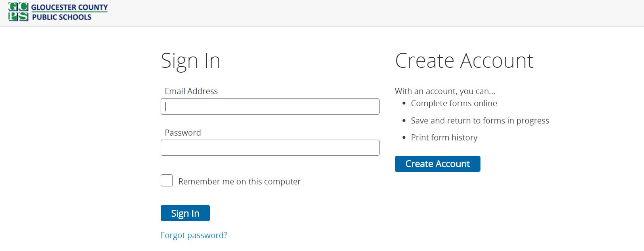Focus the Email Address input field
Image resolution: width=644 pixels, height=251 pixels.
(270, 107)
